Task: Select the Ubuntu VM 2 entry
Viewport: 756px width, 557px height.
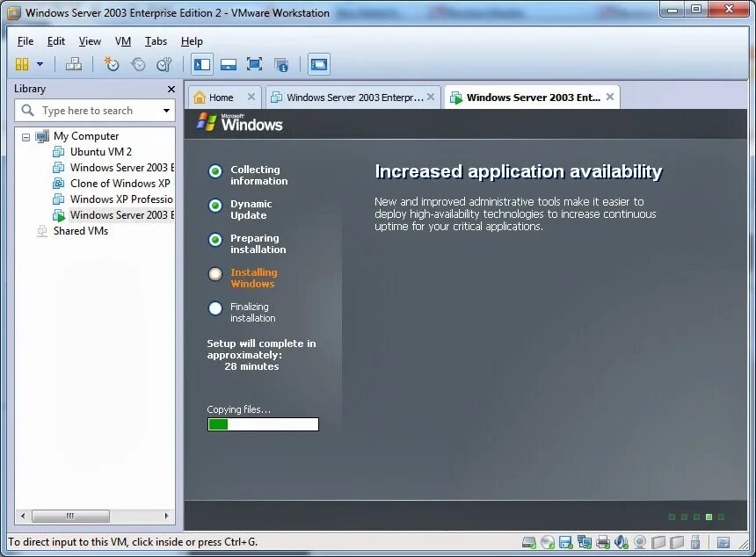Action: coord(101,152)
